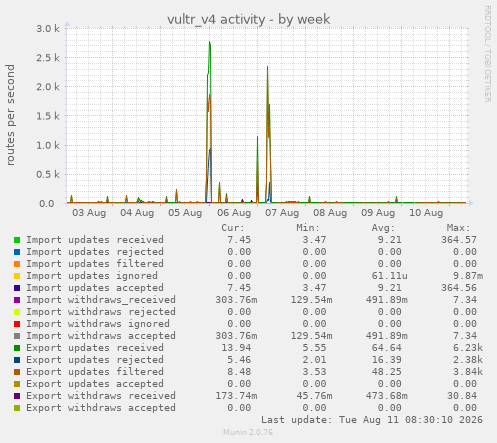497x443 pixels.
Task: Click the Import updates received label
Action: (95, 240)
